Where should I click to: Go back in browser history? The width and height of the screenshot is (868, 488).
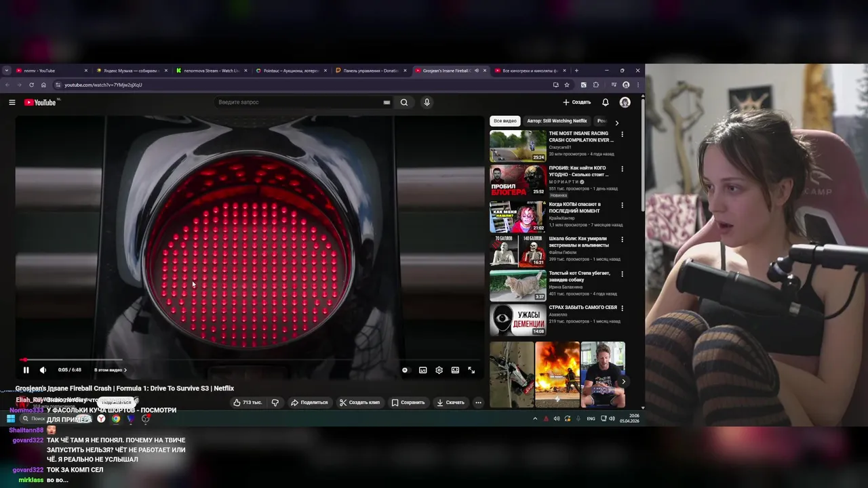[x=7, y=85]
